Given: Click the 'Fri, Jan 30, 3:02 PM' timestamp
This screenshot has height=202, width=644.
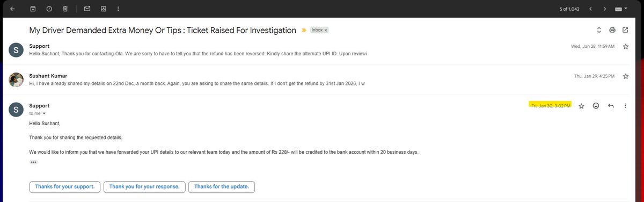Looking at the screenshot, I should (x=550, y=106).
